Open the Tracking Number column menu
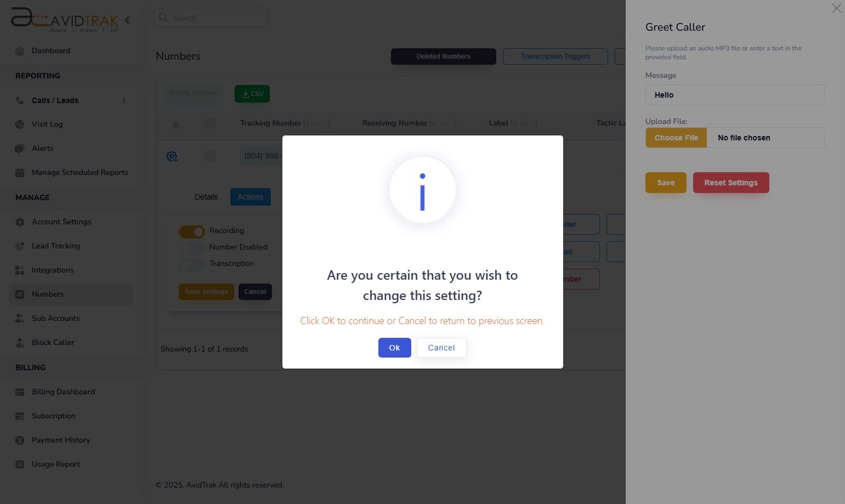 (329, 124)
